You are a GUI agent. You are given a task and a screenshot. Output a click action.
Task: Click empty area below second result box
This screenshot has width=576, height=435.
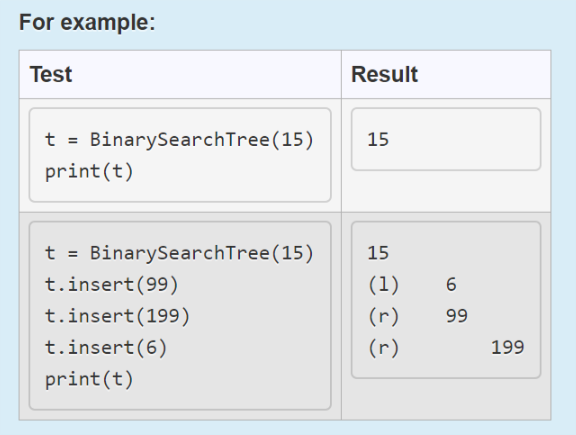(x=446, y=399)
